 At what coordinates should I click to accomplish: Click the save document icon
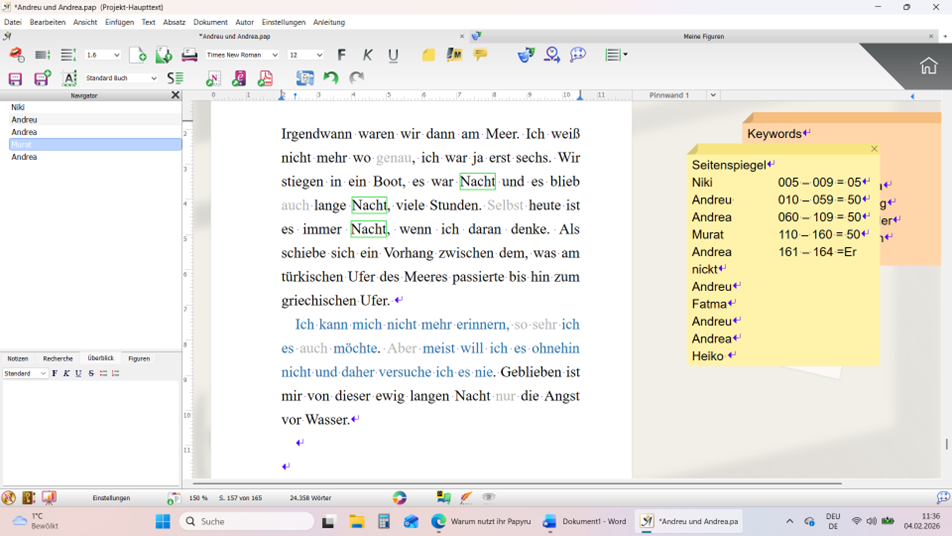15,78
